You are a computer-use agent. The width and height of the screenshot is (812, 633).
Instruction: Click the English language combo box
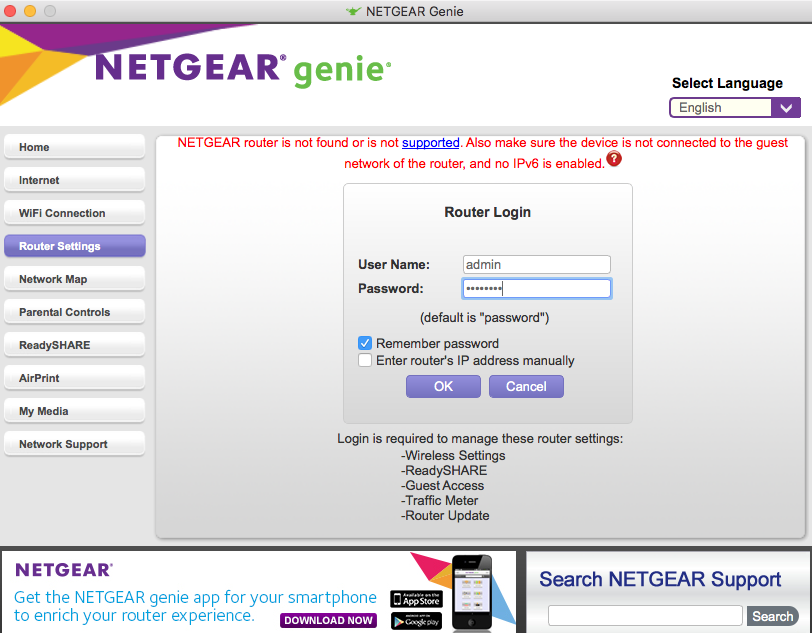click(735, 108)
